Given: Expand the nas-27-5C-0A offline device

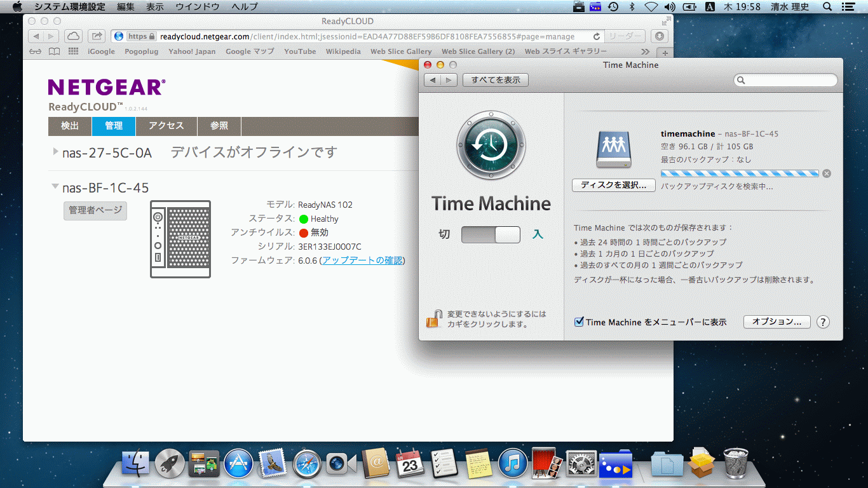Looking at the screenshot, I should point(56,152).
